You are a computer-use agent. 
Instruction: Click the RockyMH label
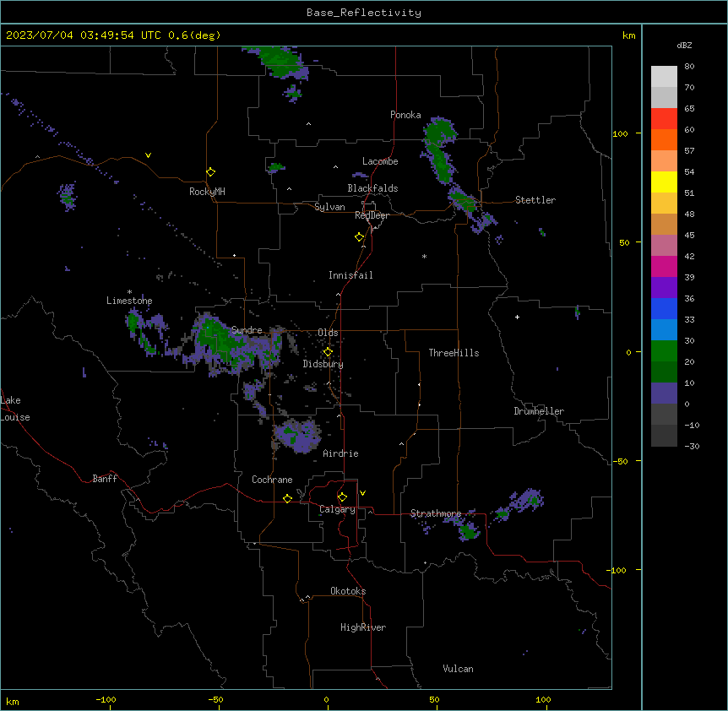pyautogui.click(x=207, y=192)
